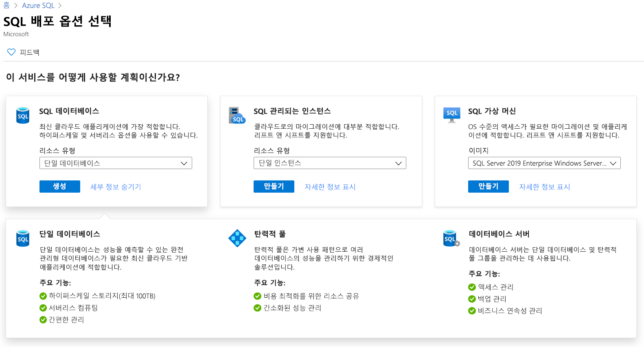The width and height of the screenshot is (644, 347).
Task: Click the Microsoft publisher subtitle
Action: pos(16,34)
